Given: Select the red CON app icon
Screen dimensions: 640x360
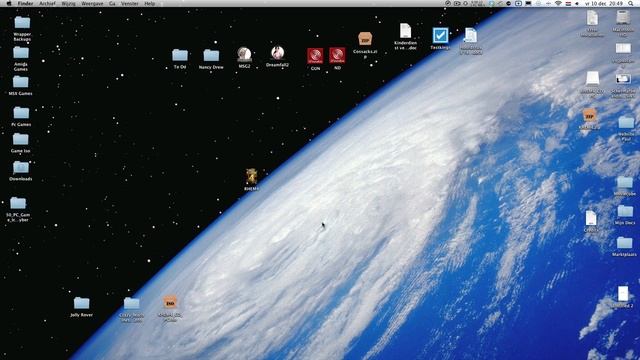Looking at the screenshot, I should (315, 56).
